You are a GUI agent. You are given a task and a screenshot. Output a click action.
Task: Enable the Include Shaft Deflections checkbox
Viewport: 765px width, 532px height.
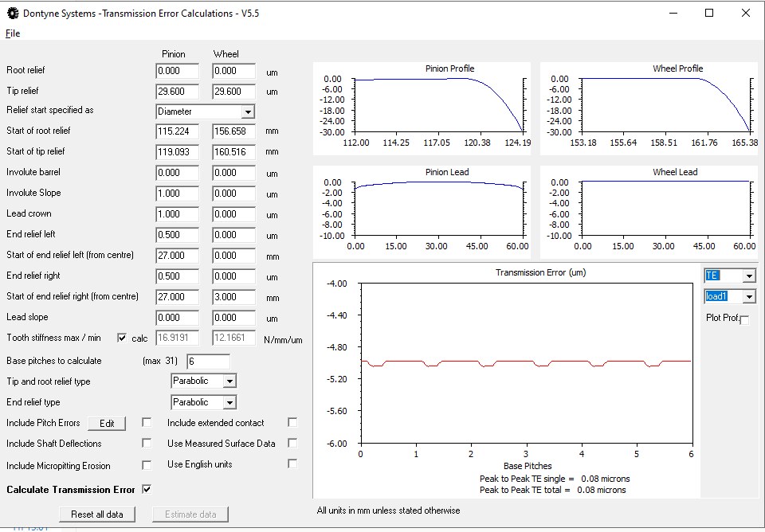pyautogui.click(x=147, y=443)
